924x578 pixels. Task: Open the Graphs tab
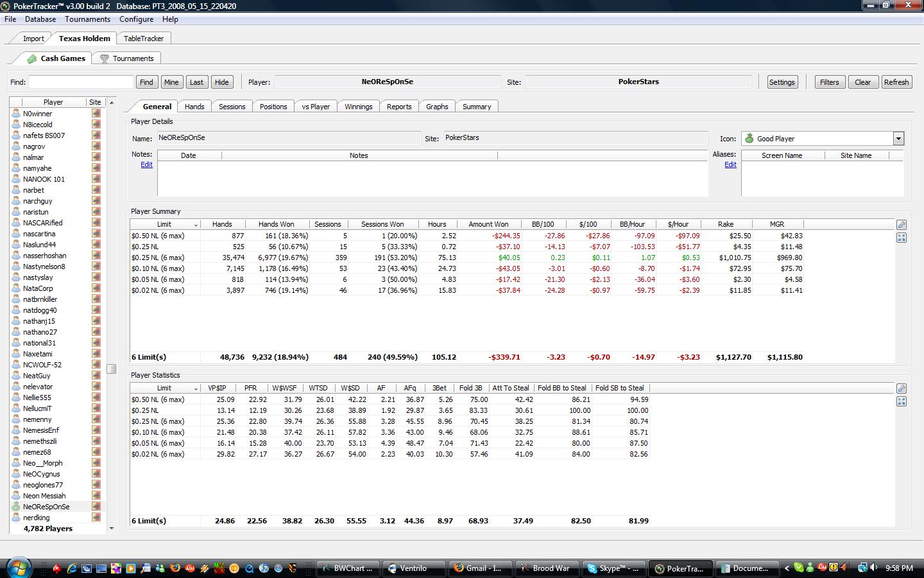coord(437,107)
